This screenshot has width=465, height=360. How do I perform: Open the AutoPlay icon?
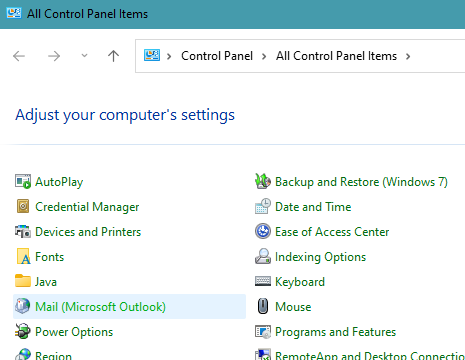(23, 182)
